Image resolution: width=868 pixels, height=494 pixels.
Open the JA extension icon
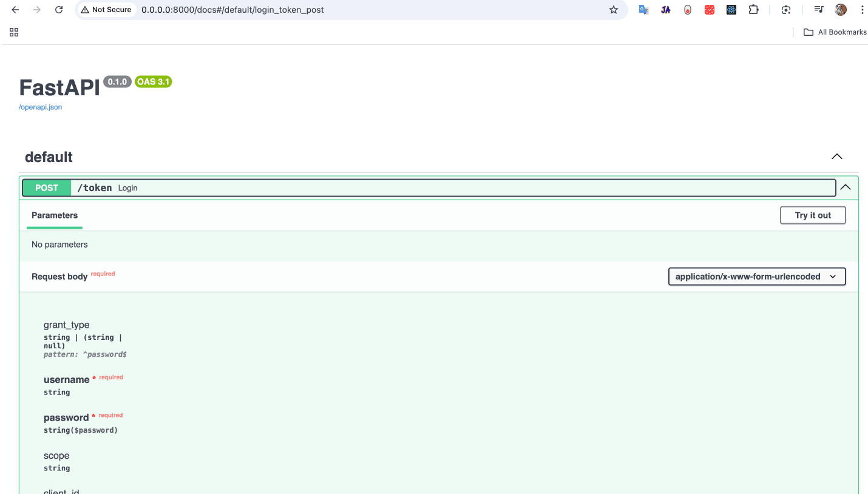[x=666, y=10]
